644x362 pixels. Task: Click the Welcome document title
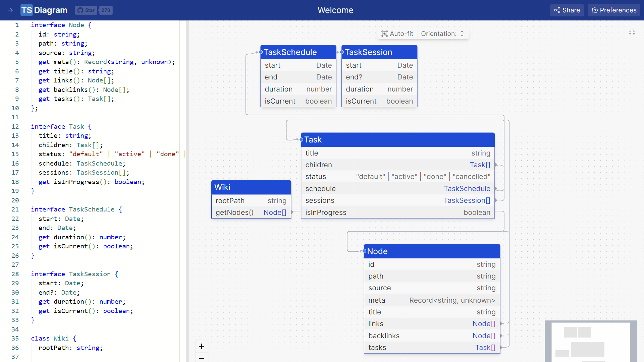click(335, 10)
